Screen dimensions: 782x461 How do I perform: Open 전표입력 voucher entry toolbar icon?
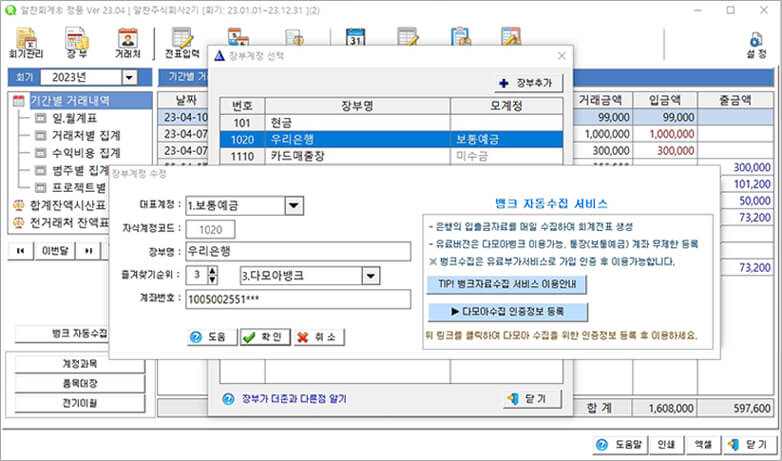point(182,43)
